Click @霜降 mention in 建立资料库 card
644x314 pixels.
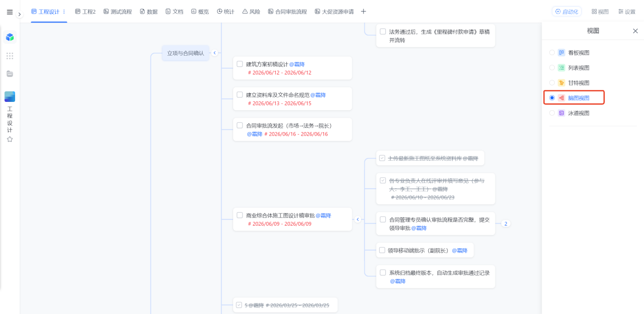318,95
